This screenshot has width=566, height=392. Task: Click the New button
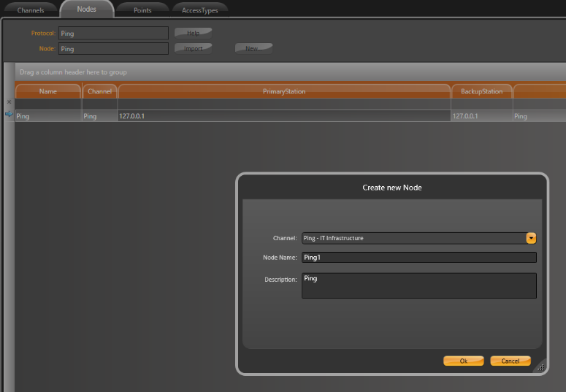click(x=252, y=48)
